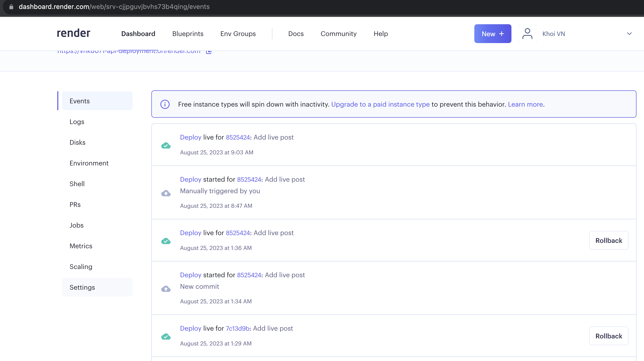Screen dimensions: 644x361
Task: Open Shell in the sidebar
Action: click(x=97, y=184)
